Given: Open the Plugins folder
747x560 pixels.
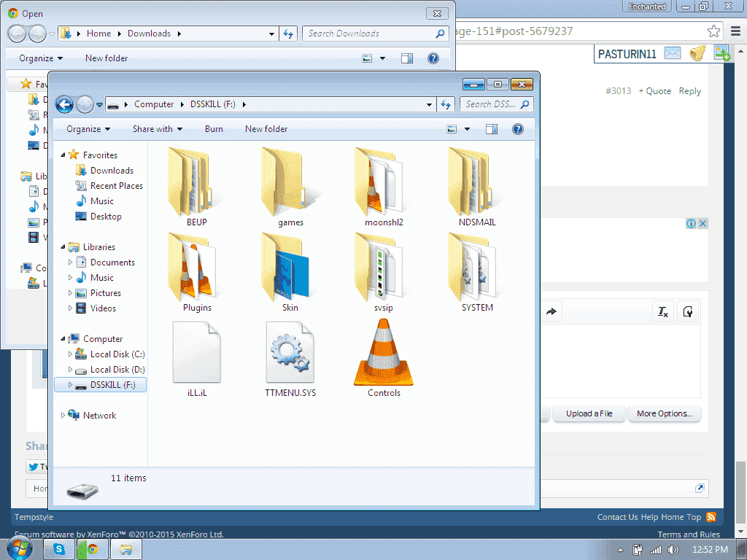Looking at the screenshot, I should point(196,273).
